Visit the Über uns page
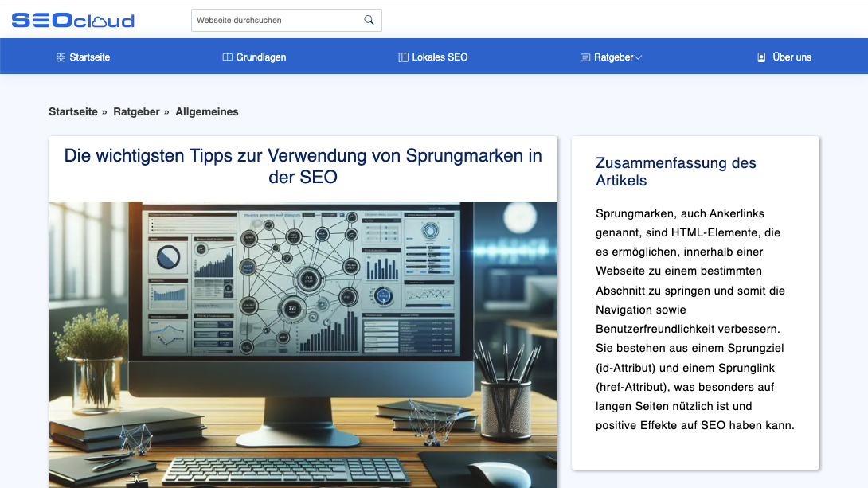This screenshot has height=488, width=868. point(792,57)
